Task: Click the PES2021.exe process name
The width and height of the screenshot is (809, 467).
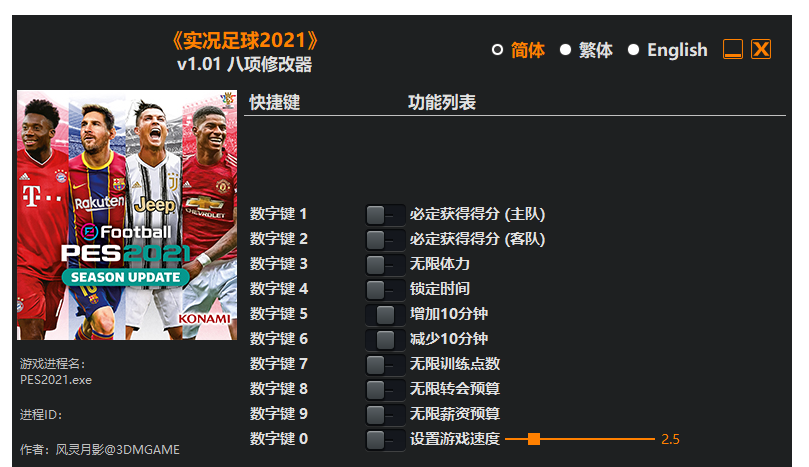Action: point(56,380)
